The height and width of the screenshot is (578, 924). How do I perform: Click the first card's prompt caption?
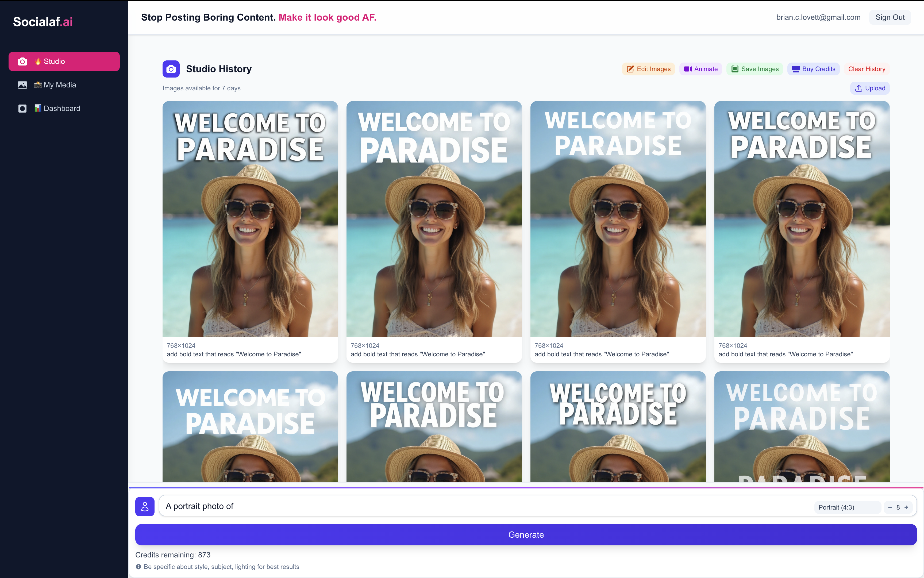[x=234, y=354]
